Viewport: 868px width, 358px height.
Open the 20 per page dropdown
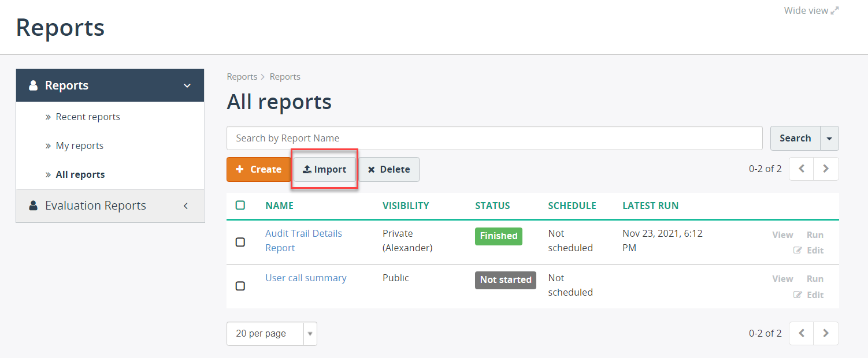tap(272, 334)
